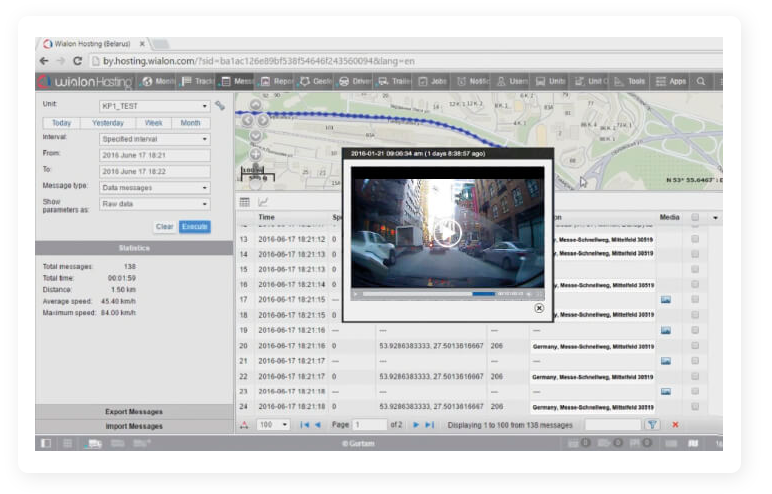Open the Unit dropdown showing KP1_TEST
This screenshot has height=494, width=772.
click(155, 106)
